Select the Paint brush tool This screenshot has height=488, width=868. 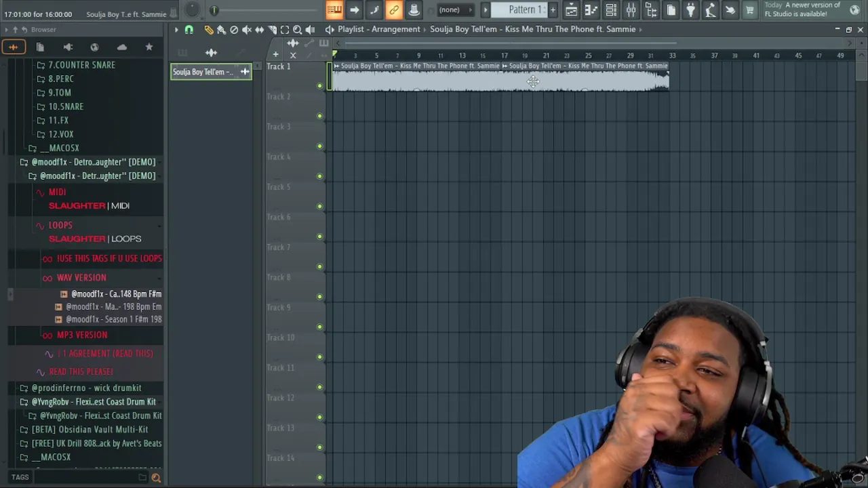(x=221, y=30)
